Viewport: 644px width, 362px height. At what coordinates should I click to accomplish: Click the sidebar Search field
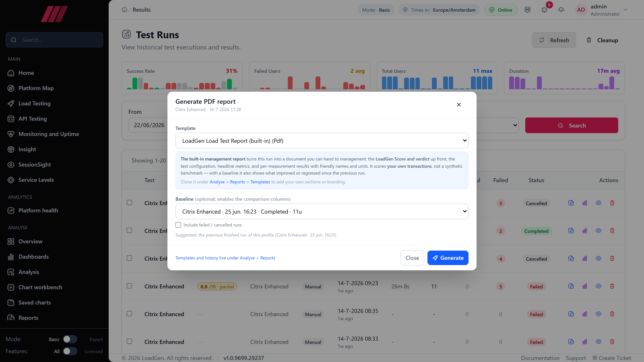(x=54, y=40)
